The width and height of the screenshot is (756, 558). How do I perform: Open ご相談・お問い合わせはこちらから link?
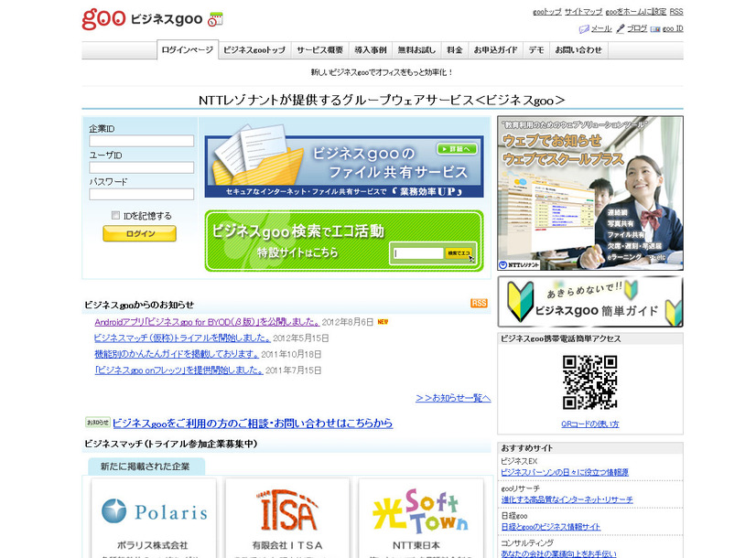(253, 423)
